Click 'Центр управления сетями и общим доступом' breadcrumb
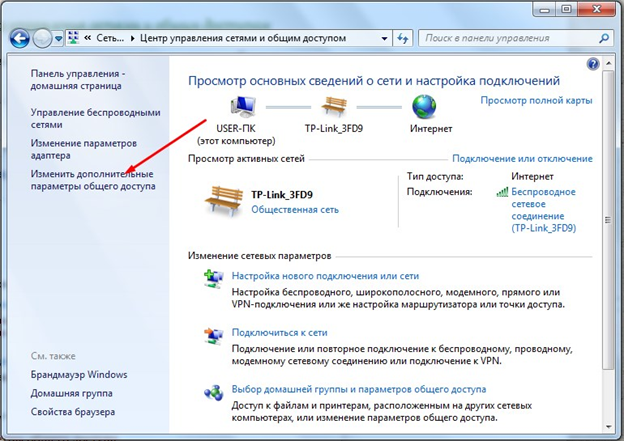The width and height of the screenshot is (624, 441). [243, 38]
